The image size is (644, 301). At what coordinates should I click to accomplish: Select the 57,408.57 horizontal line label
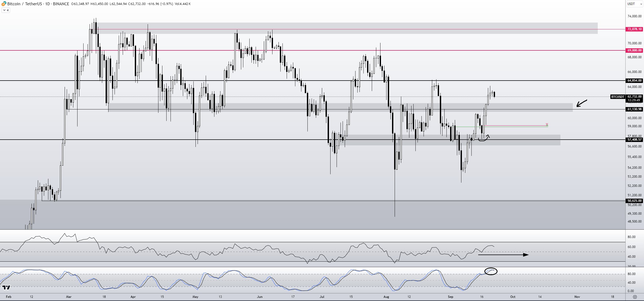tap(634, 140)
